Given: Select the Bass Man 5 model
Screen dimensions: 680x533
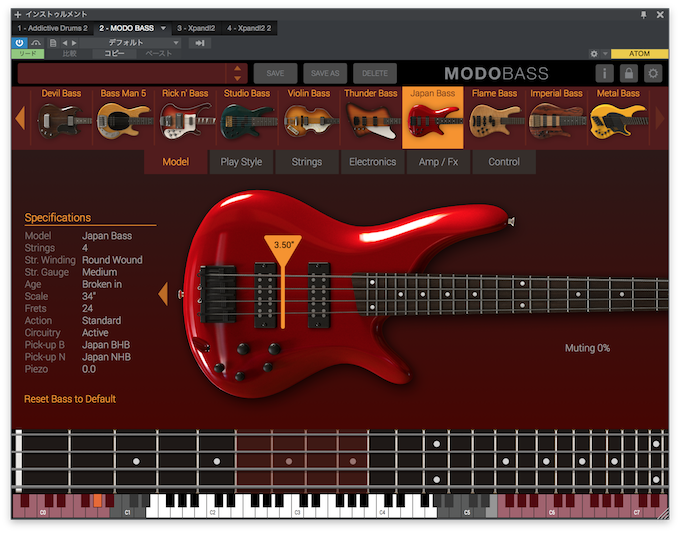Looking at the screenshot, I should click(124, 117).
